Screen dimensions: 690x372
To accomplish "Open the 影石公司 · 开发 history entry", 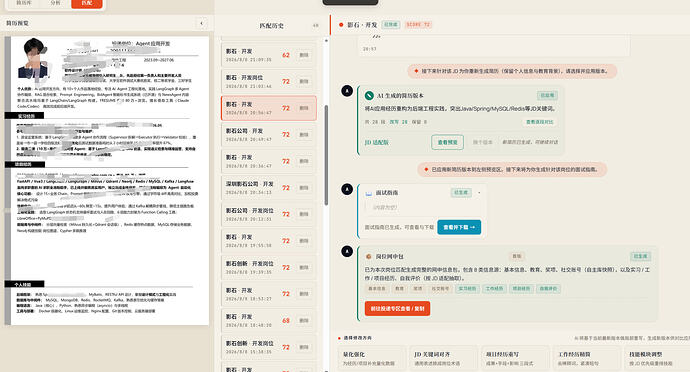I will (268, 135).
